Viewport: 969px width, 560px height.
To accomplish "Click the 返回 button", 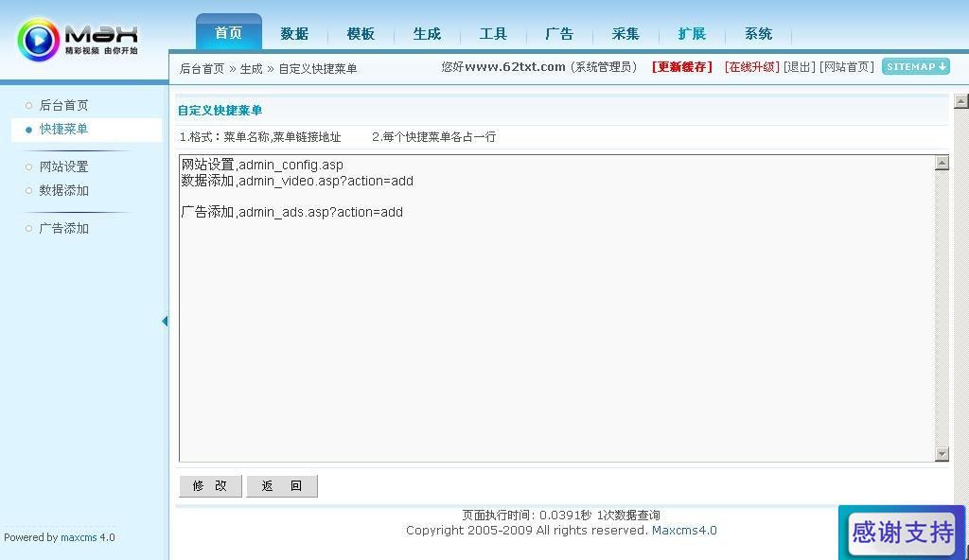I will (282, 486).
